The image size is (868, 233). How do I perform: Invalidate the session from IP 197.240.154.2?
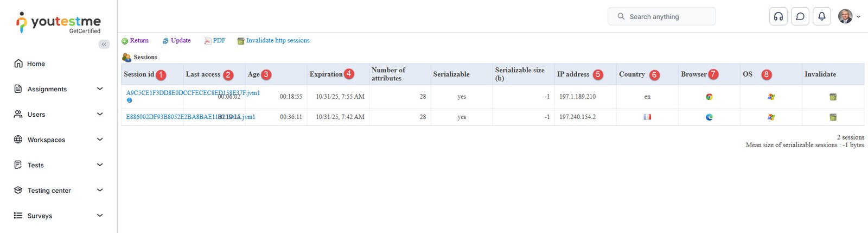coord(833,117)
